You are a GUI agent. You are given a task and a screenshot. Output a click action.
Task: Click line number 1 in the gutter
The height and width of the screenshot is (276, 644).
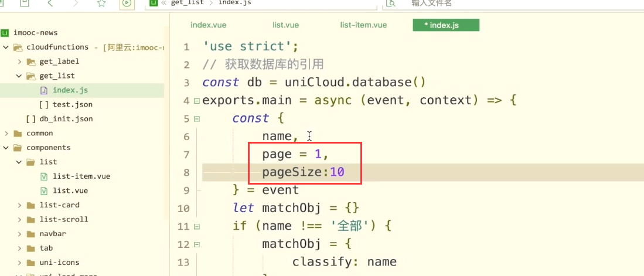186,47
